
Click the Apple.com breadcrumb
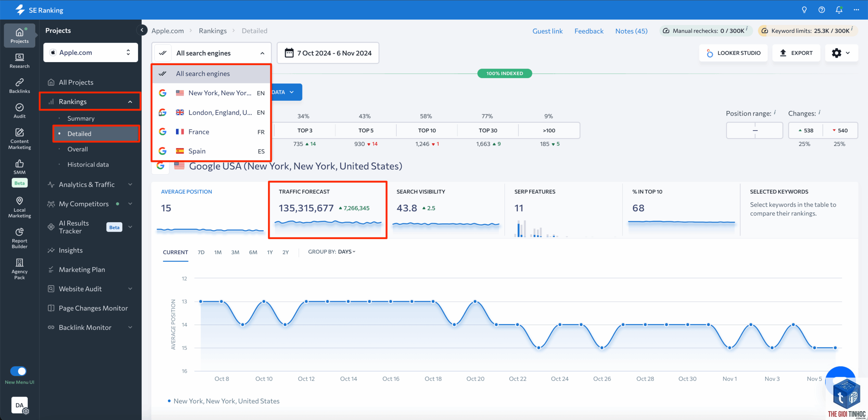167,31
